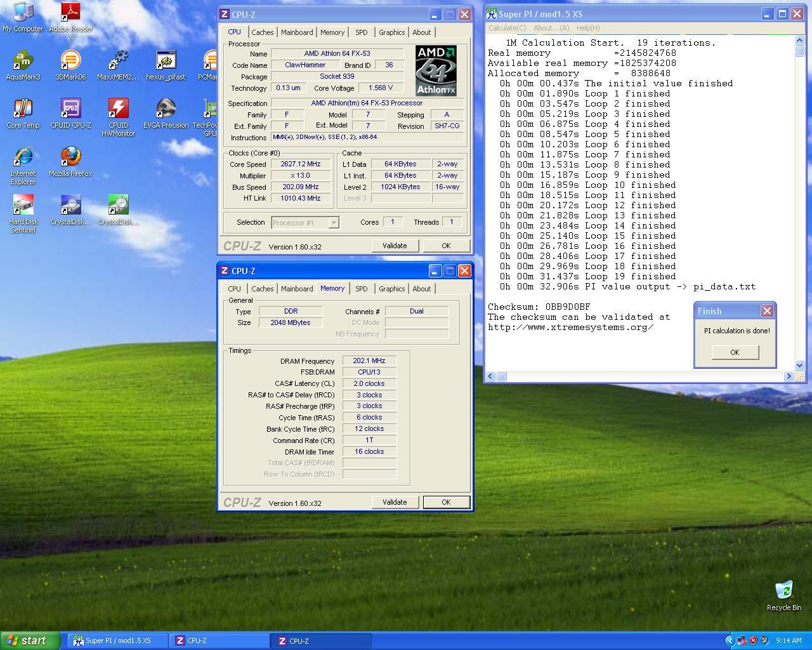Launch Adobe Reader X from desktop
The image size is (812, 650).
(x=70, y=20)
